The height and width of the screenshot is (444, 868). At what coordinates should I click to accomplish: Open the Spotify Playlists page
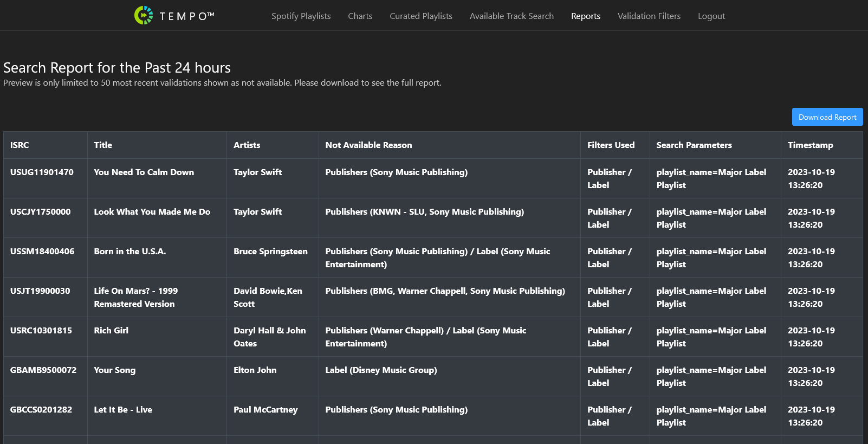(x=301, y=16)
